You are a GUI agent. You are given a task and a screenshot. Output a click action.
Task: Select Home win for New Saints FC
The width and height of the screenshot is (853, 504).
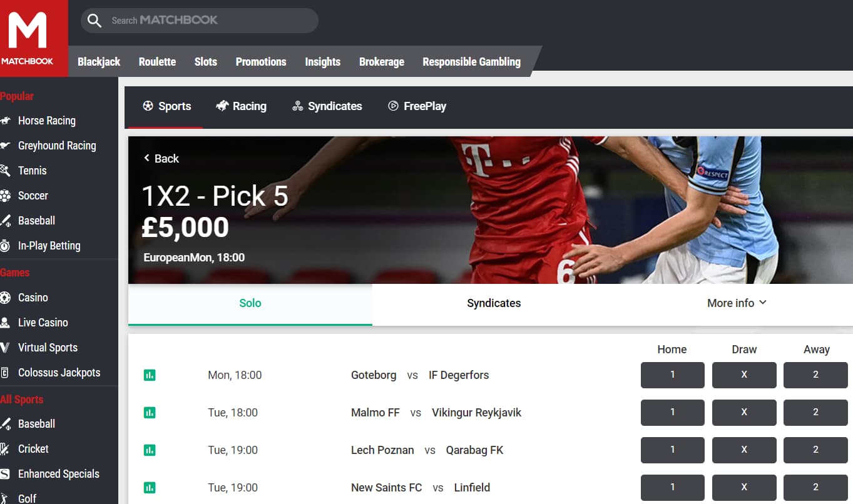click(x=673, y=488)
